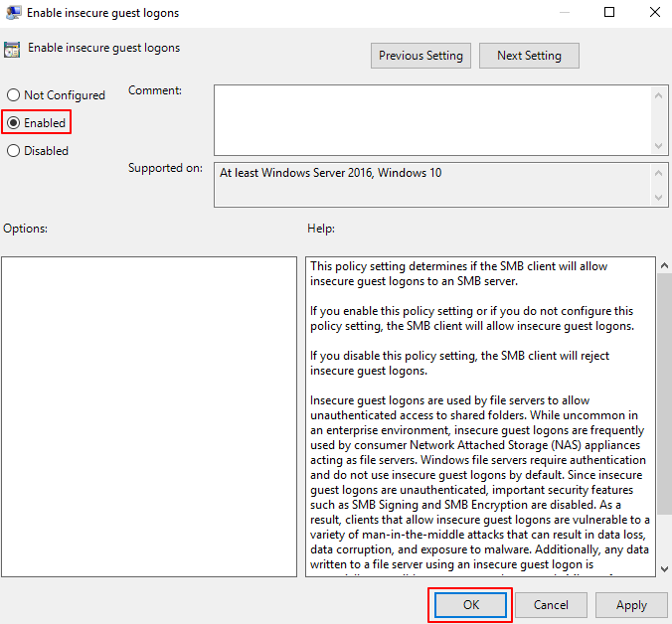Select the Enabled radio option
This screenshot has width=672, height=624.
point(37,123)
